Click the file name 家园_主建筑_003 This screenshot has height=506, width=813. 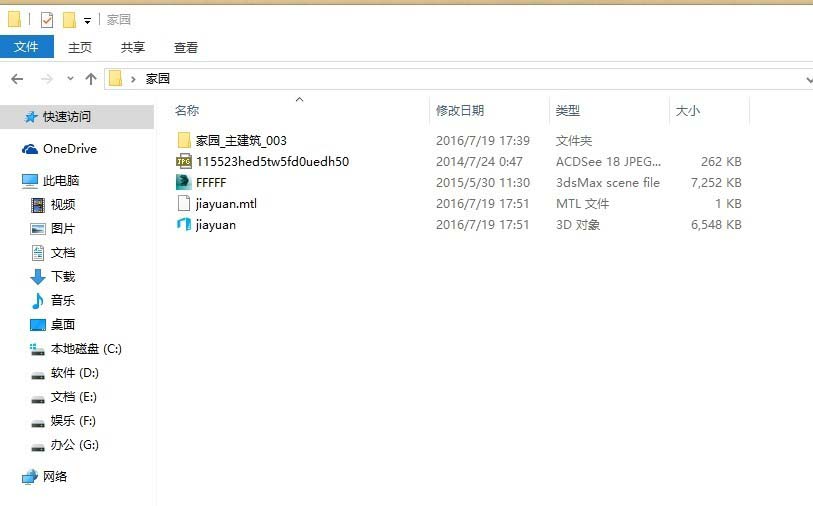click(241, 140)
